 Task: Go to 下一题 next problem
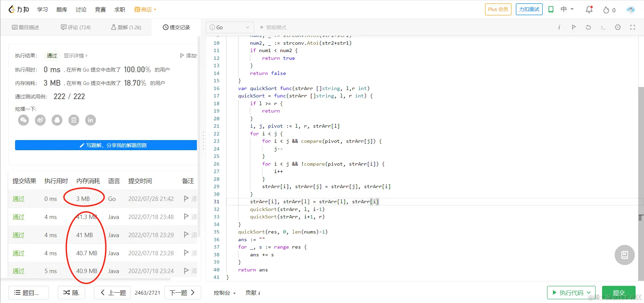click(x=183, y=293)
